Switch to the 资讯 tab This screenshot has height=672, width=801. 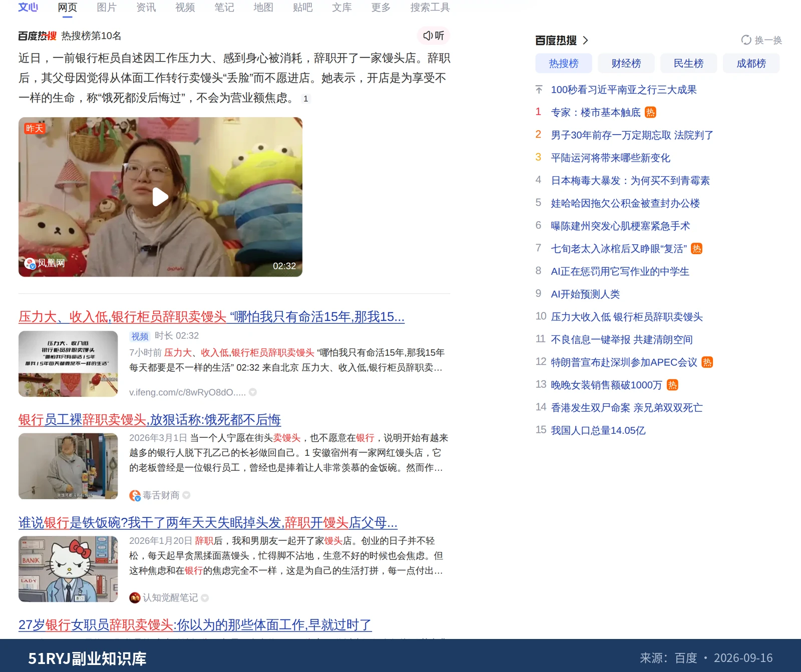tap(146, 8)
